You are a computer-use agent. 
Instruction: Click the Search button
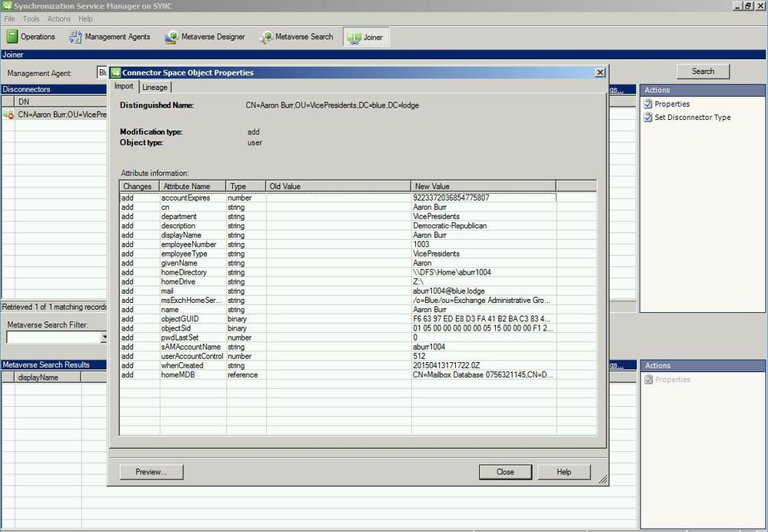click(x=703, y=71)
